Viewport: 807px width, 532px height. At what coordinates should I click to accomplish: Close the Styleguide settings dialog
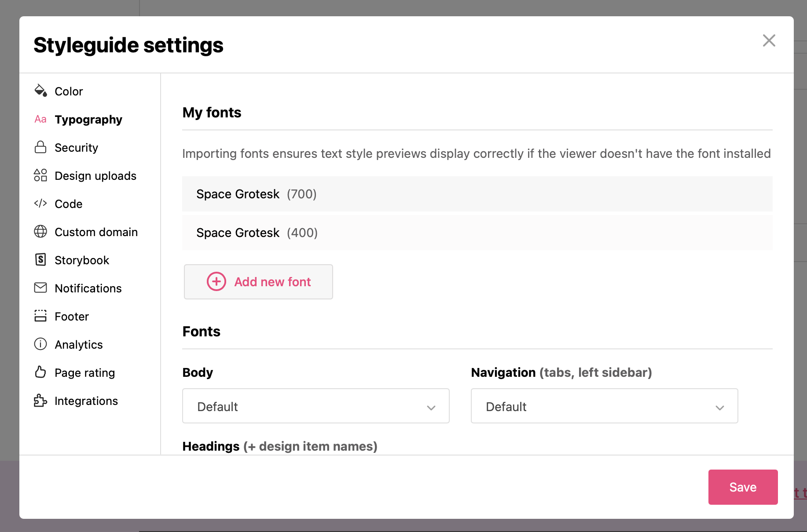[x=769, y=40]
